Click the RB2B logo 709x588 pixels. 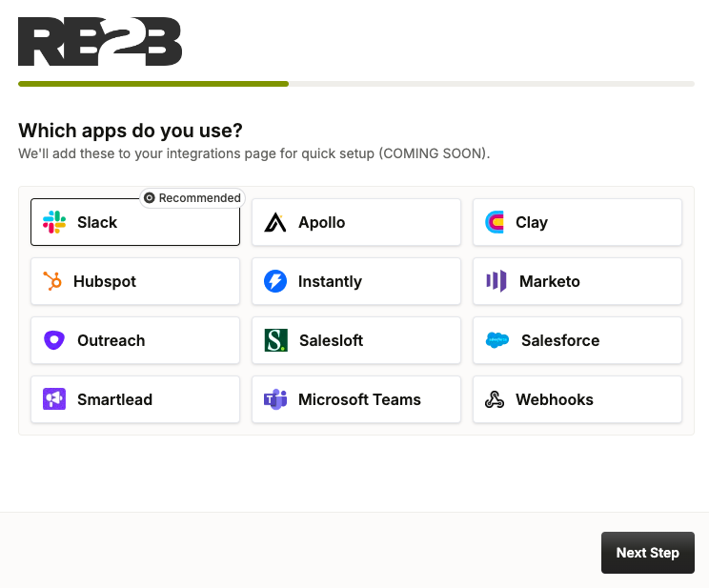tap(100, 42)
